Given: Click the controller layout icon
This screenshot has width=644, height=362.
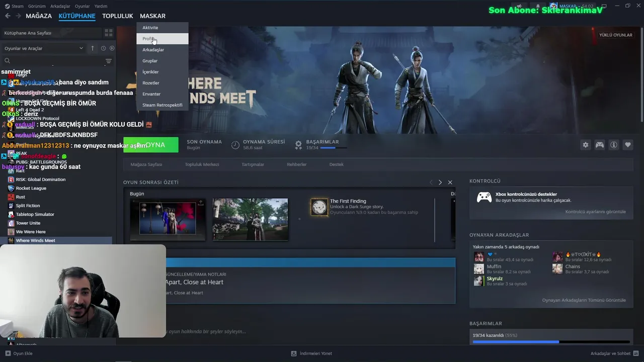Looking at the screenshot, I should [600, 145].
